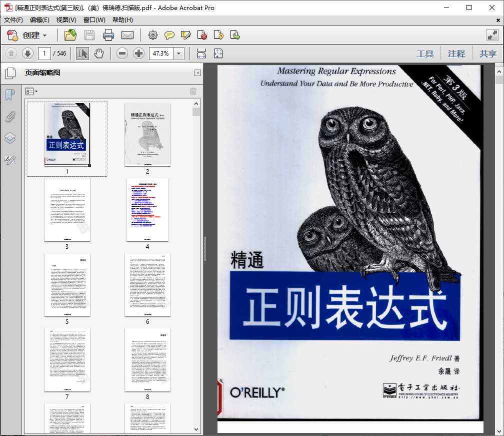This screenshot has height=436, width=504.
Task: Open the Signatures panel
Action: [x=10, y=159]
